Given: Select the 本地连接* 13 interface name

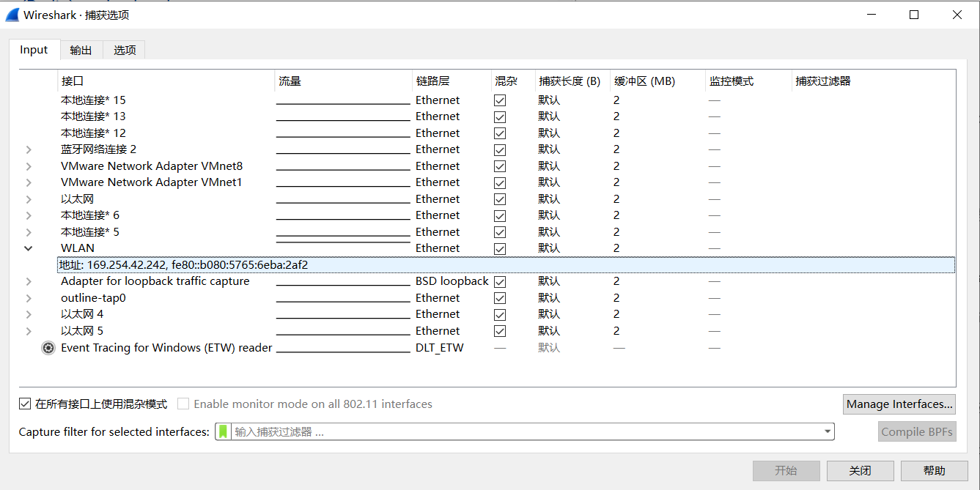Looking at the screenshot, I should (x=93, y=116).
